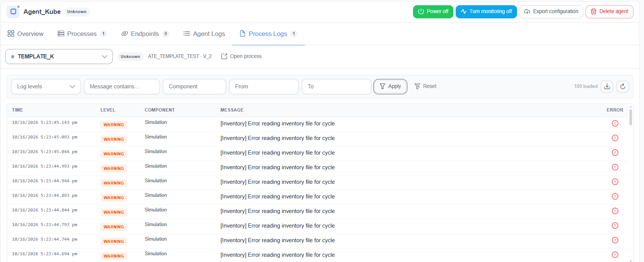Switch to the Processes tab
Image resolution: width=644 pixels, height=262 pixels.
coord(82,34)
